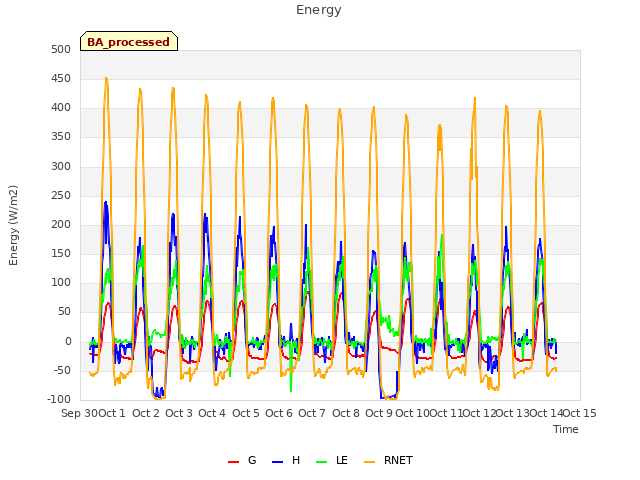640x480 pixels.
Task: Click the Oct 8 date tick label
Action: (346, 413)
